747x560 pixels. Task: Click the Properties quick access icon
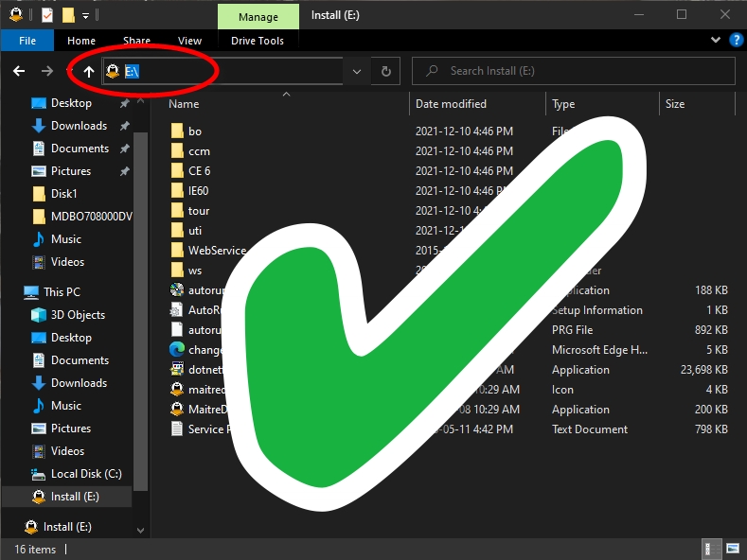tap(47, 15)
